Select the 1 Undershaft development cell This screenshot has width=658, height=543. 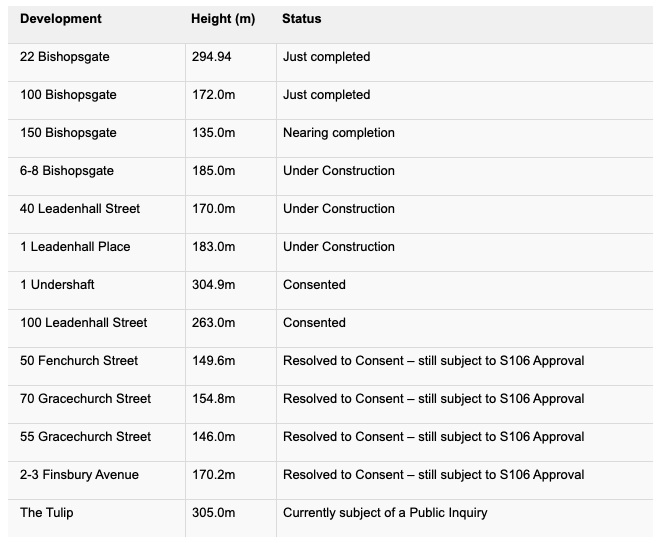[x=57, y=285]
